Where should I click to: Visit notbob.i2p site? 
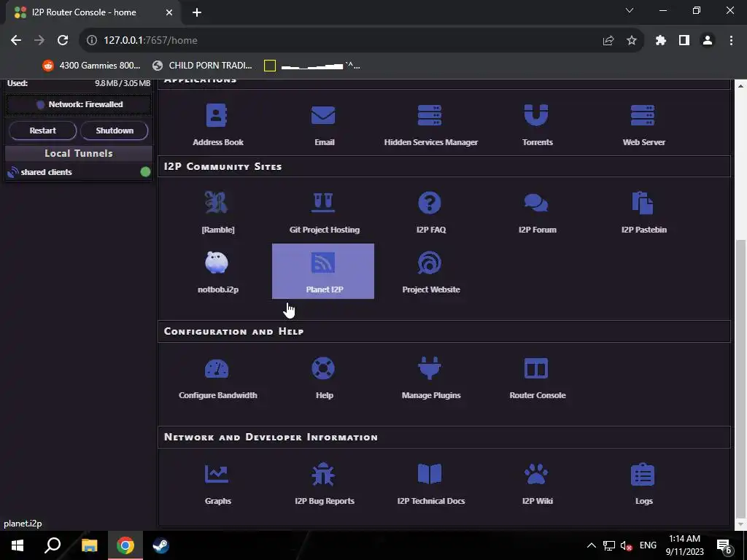pos(217,272)
